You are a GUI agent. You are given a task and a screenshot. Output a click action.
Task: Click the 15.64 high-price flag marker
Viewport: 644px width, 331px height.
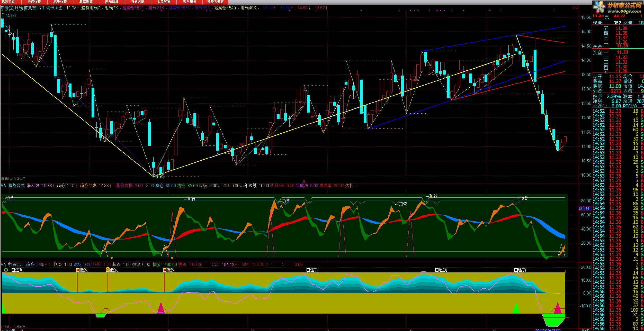click(x=9, y=15)
